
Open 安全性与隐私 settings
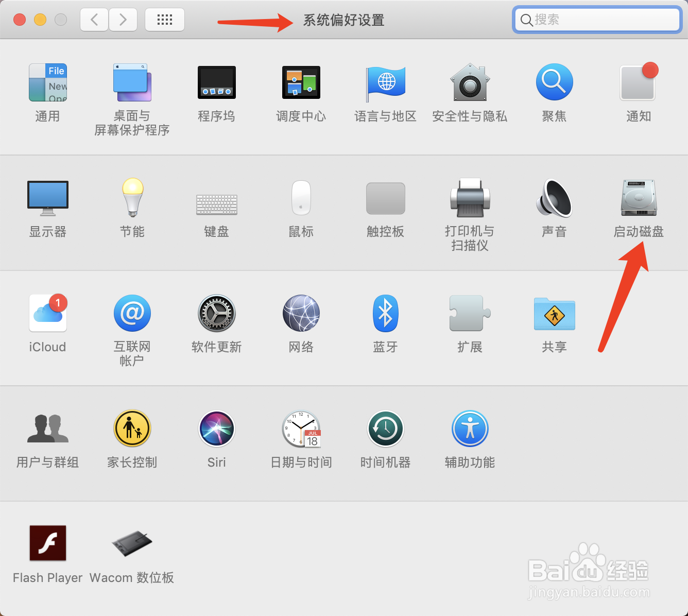pos(469,82)
